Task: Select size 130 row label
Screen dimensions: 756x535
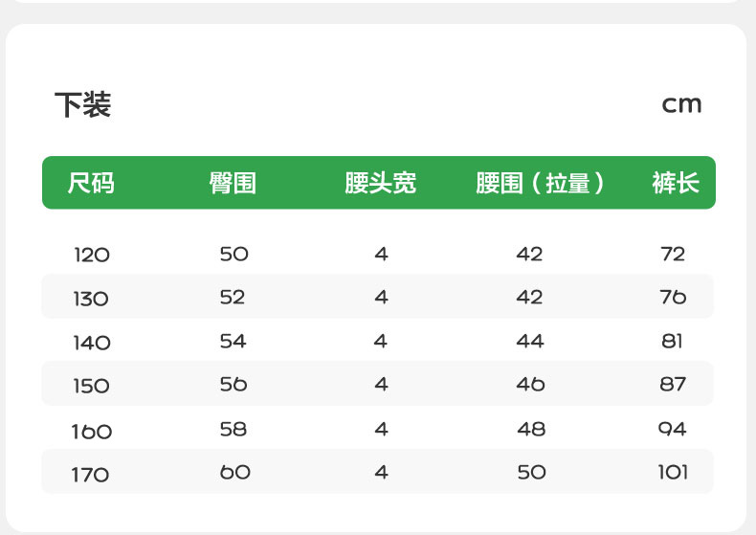Action: pos(91,299)
